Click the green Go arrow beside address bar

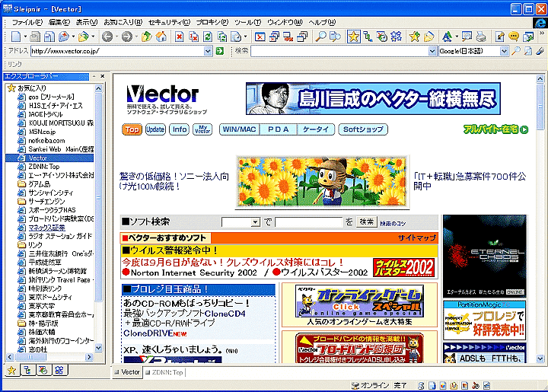(219, 51)
